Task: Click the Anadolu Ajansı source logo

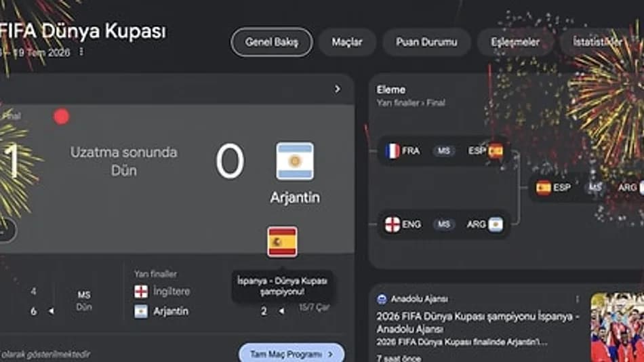Action: point(382,299)
